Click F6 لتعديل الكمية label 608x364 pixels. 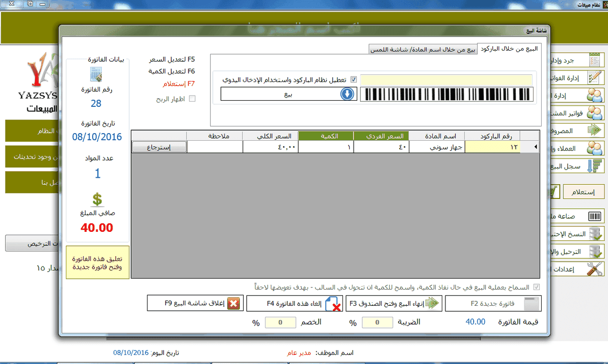point(172,72)
